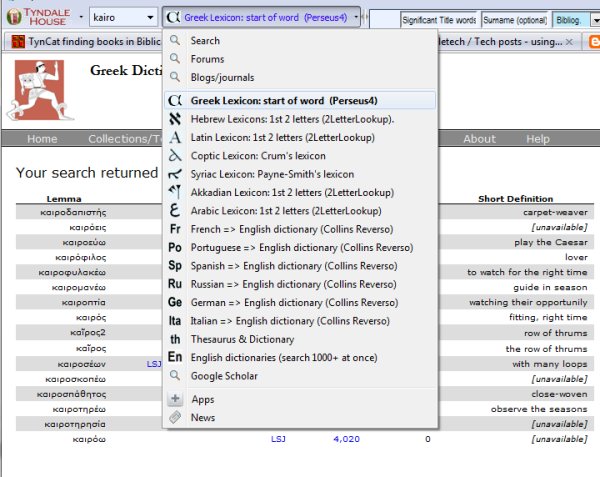Choose Arabic Lexicon: 1st 2 letters
Screen dimensions: 600x477
(300, 210)
